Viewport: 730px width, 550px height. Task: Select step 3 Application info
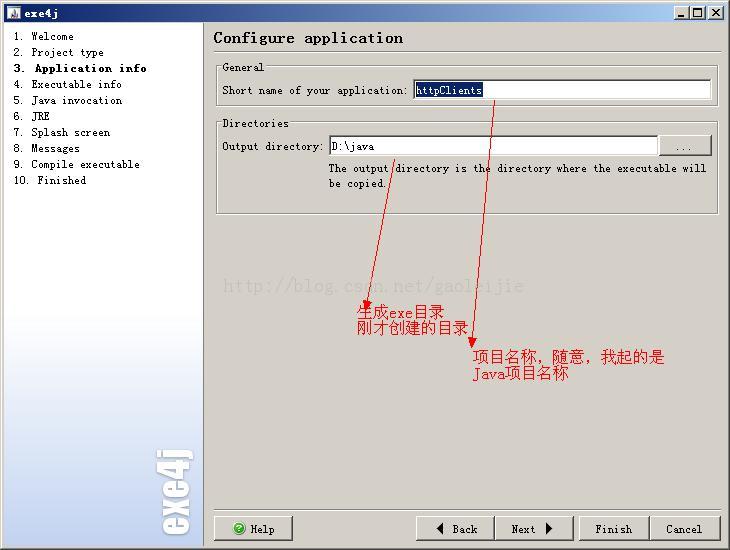click(80, 68)
